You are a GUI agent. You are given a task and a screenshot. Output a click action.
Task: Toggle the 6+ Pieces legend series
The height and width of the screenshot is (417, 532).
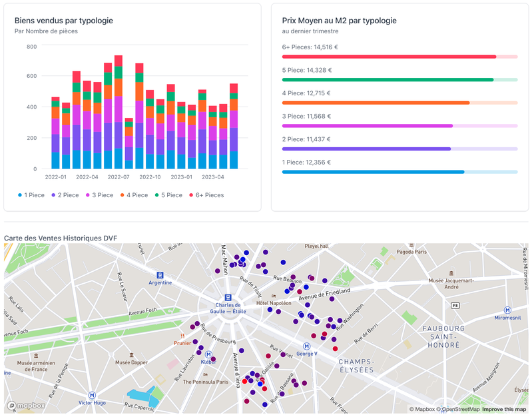click(x=206, y=195)
